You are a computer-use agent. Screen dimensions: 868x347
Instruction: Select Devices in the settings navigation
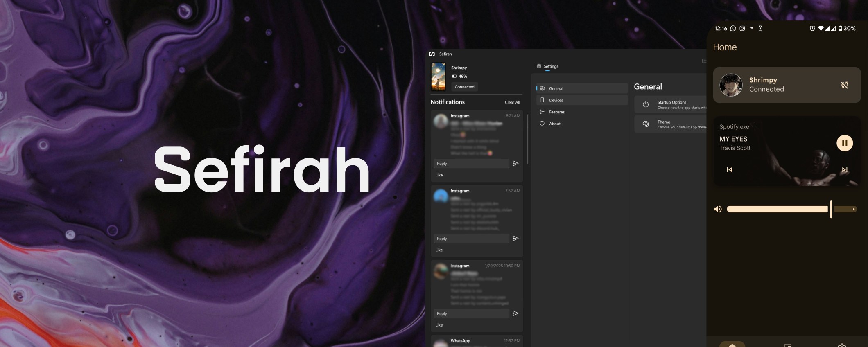(x=582, y=100)
